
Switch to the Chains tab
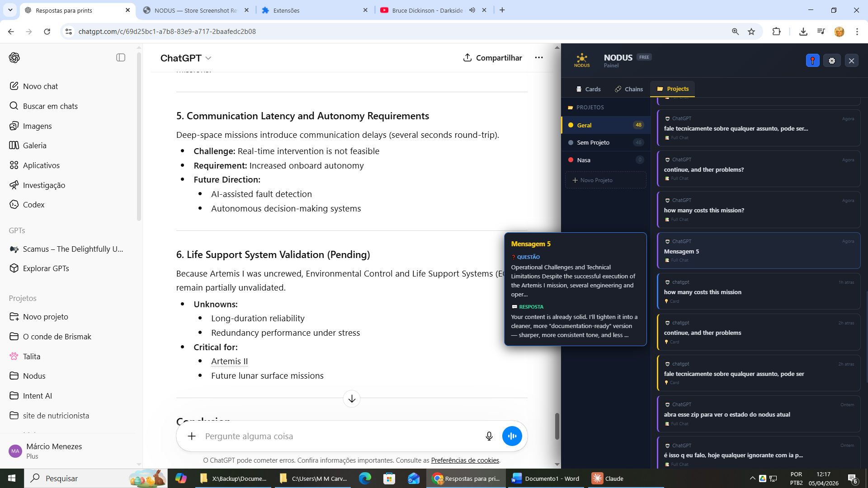[x=629, y=89]
